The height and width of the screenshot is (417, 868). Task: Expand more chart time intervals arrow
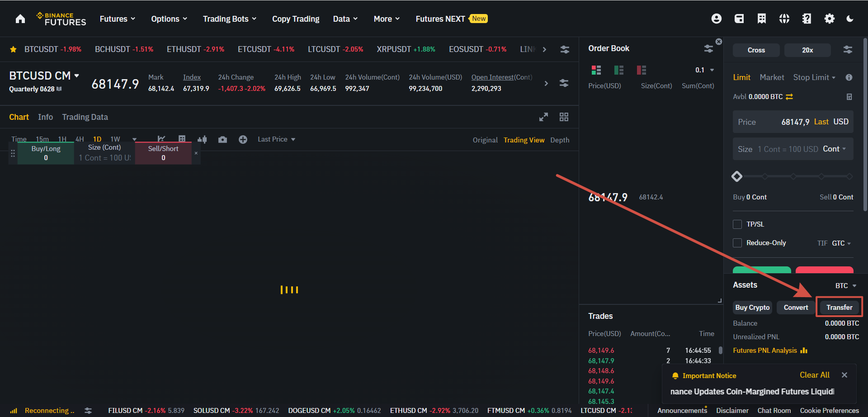tap(134, 139)
